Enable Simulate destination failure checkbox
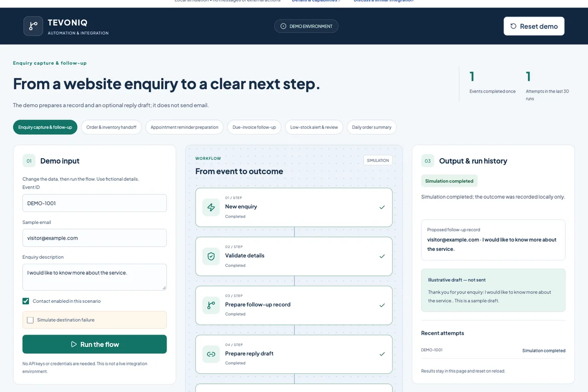The height and width of the screenshot is (392, 588). (30, 320)
